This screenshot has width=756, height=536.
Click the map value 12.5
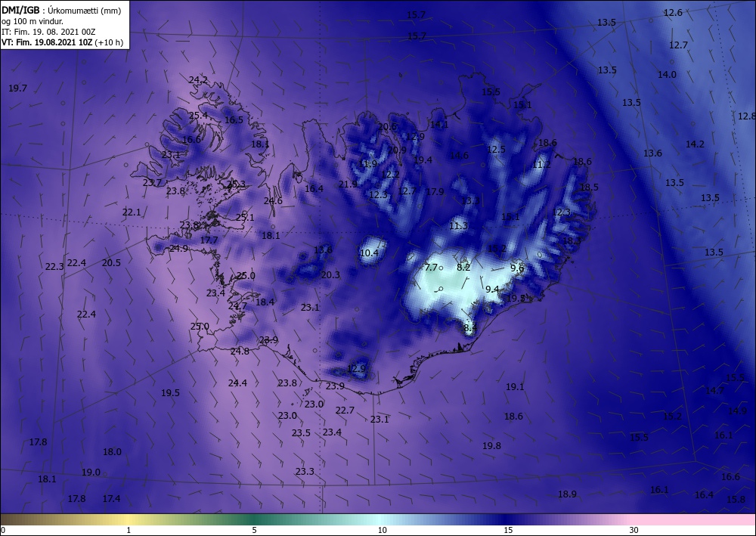click(x=496, y=150)
